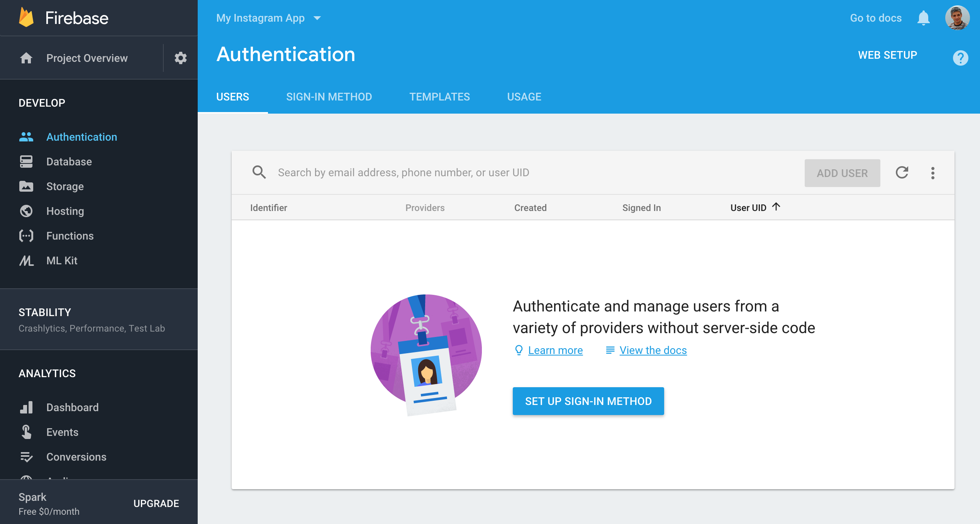This screenshot has height=524, width=980.
Task: Switch to the Users tab
Action: 233,97
